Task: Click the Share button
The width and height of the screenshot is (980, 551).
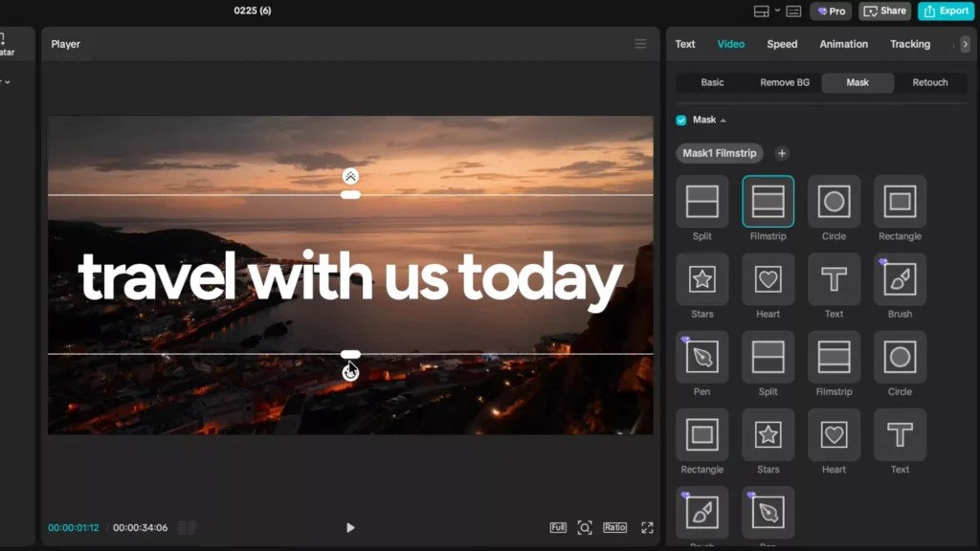Action: click(884, 11)
